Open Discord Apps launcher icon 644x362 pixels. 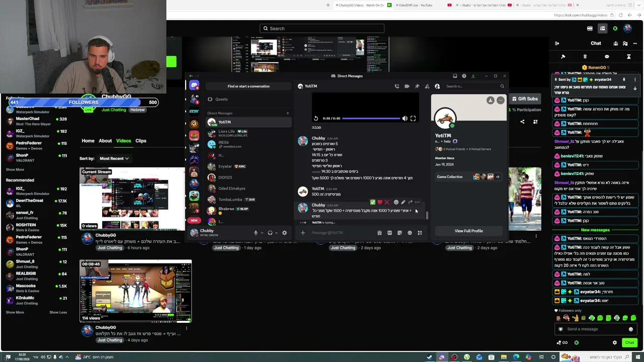pyautogui.click(x=420, y=233)
